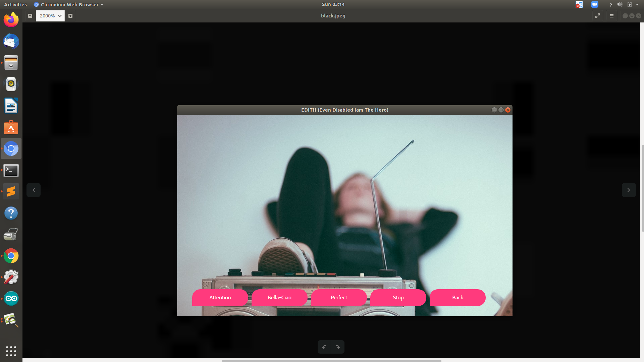
Task: Click the zoom out minus button
Action: (30, 16)
